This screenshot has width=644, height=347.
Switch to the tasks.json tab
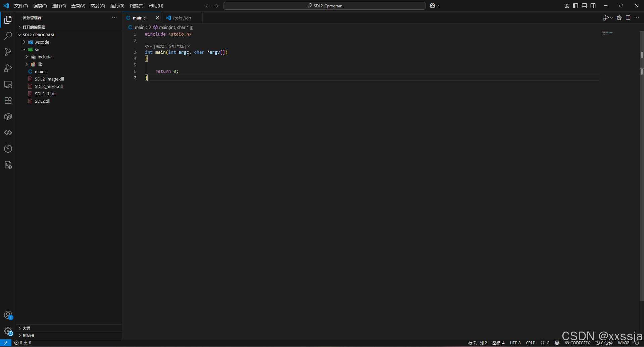[x=181, y=17]
